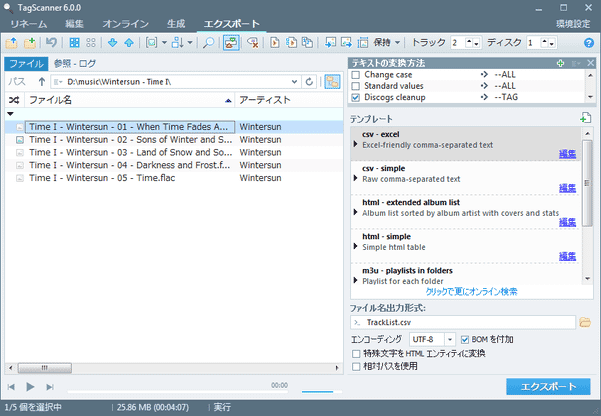Click クリックで更にオンライン検索 link
This screenshot has width=601, height=416.
coord(471,292)
